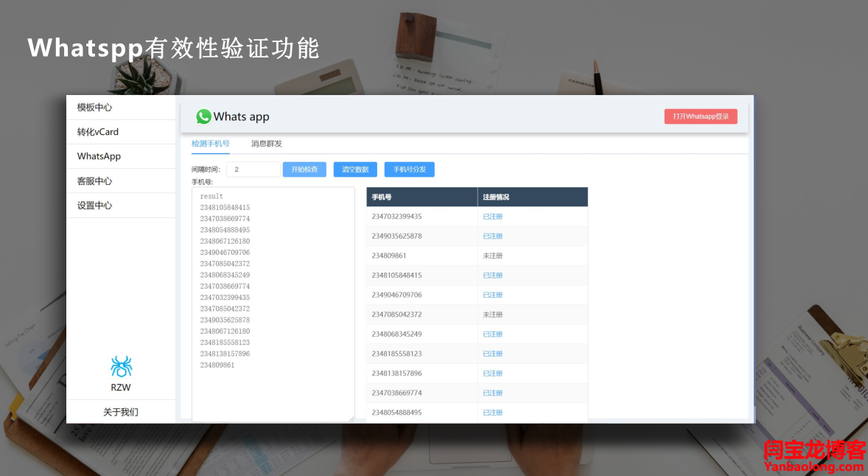Click the 清空数据 button

coord(355,169)
